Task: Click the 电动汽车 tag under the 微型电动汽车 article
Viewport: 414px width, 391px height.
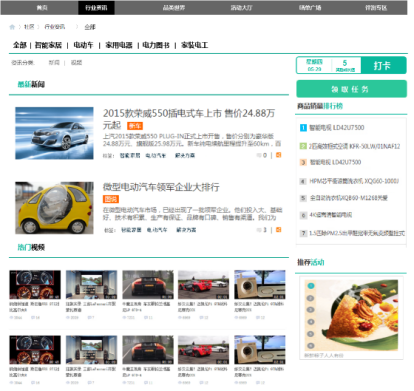Action: tap(157, 230)
